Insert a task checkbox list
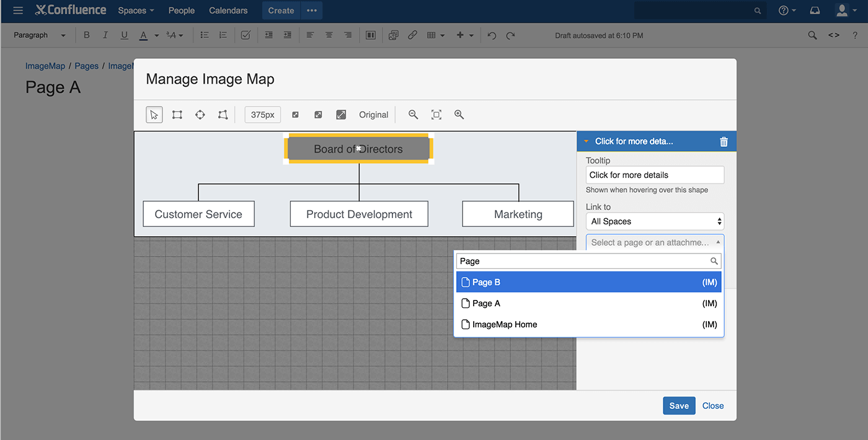Image resolution: width=868 pixels, height=440 pixels. [x=246, y=35]
